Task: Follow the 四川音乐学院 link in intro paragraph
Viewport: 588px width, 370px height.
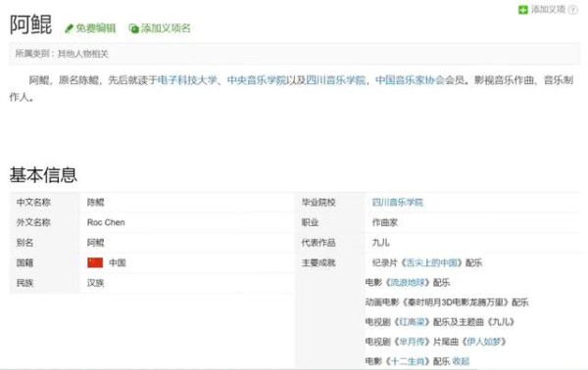Action: 335,80
